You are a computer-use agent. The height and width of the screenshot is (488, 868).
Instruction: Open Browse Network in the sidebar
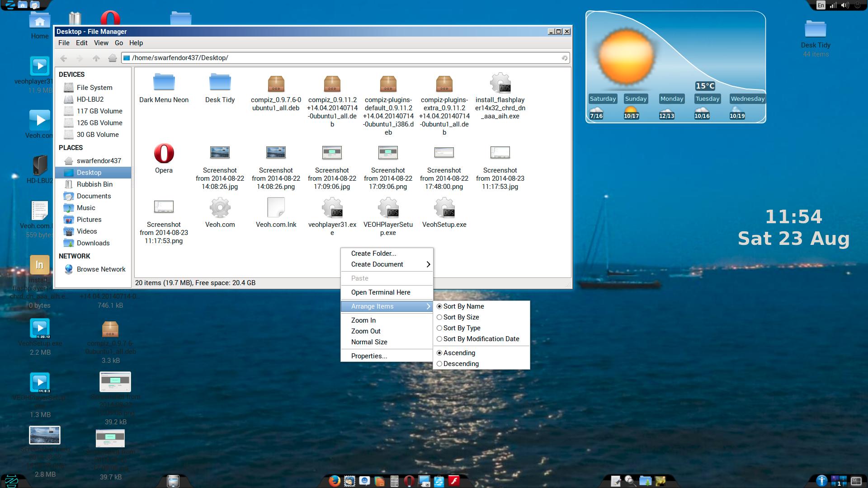tap(101, 269)
